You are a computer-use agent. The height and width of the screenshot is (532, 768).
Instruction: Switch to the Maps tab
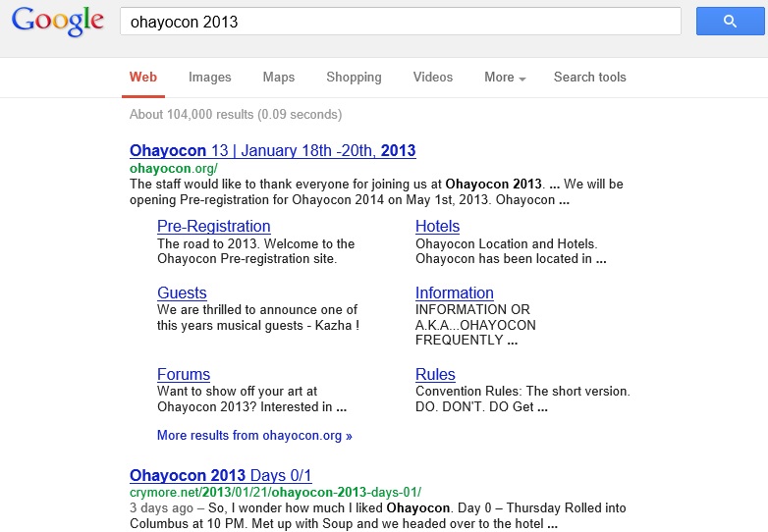tap(279, 78)
